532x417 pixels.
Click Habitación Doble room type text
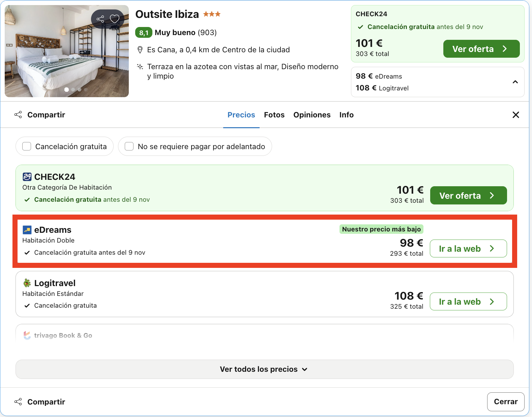coord(48,240)
